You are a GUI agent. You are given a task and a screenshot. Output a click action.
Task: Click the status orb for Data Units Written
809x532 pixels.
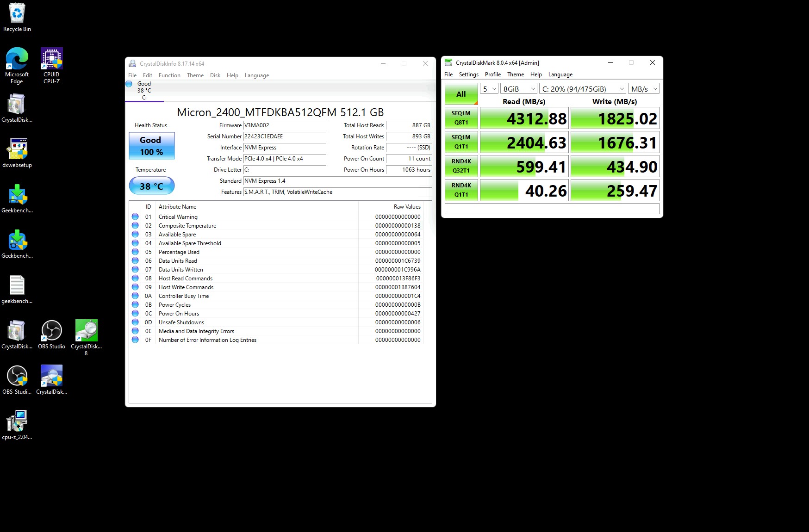click(x=135, y=269)
